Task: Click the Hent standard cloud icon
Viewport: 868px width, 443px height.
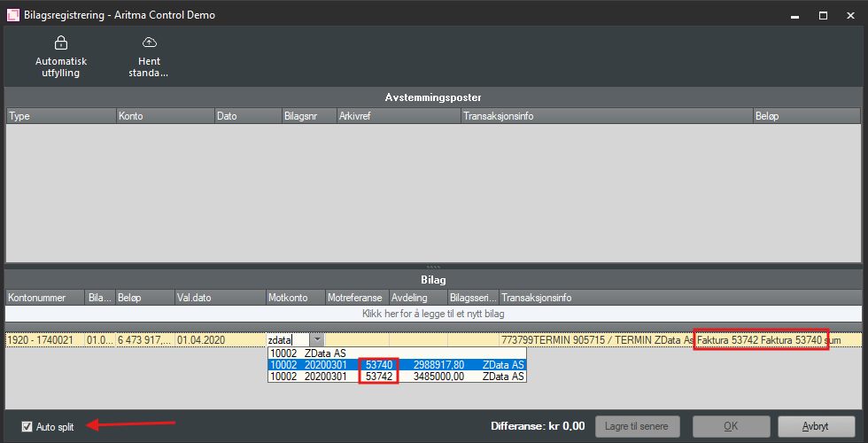Action: (x=149, y=43)
